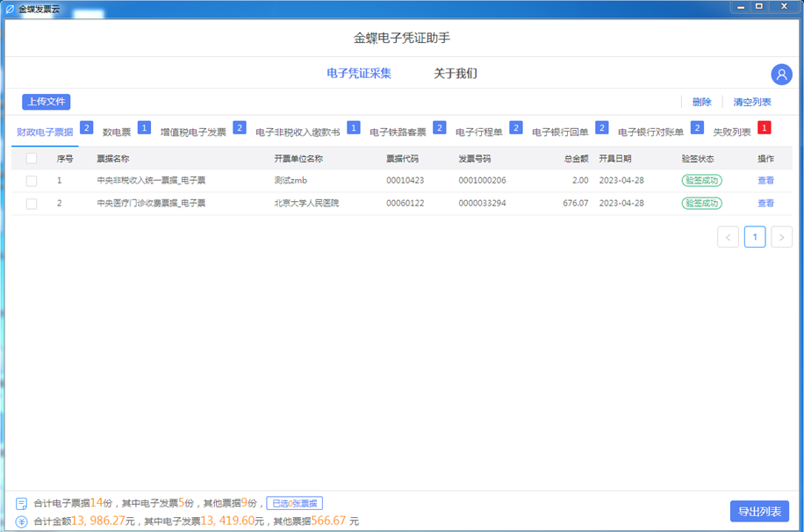Open the 关于我们 tab

(456, 74)
